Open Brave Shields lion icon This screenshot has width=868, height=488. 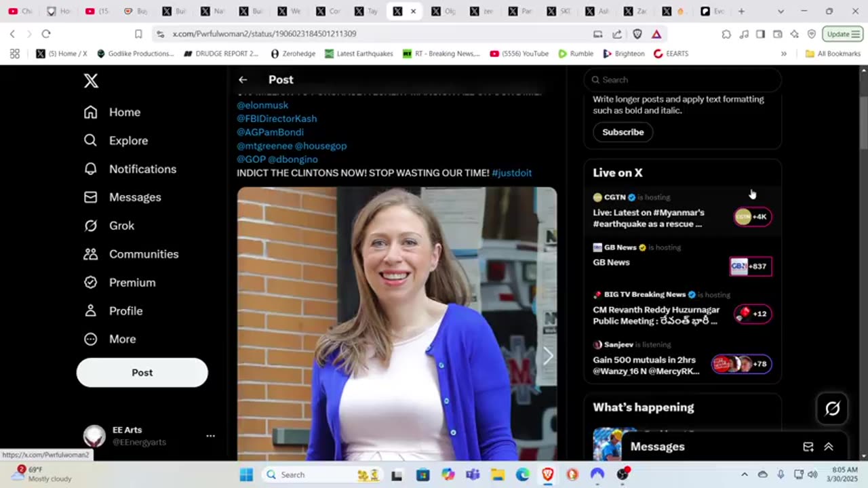637,34
